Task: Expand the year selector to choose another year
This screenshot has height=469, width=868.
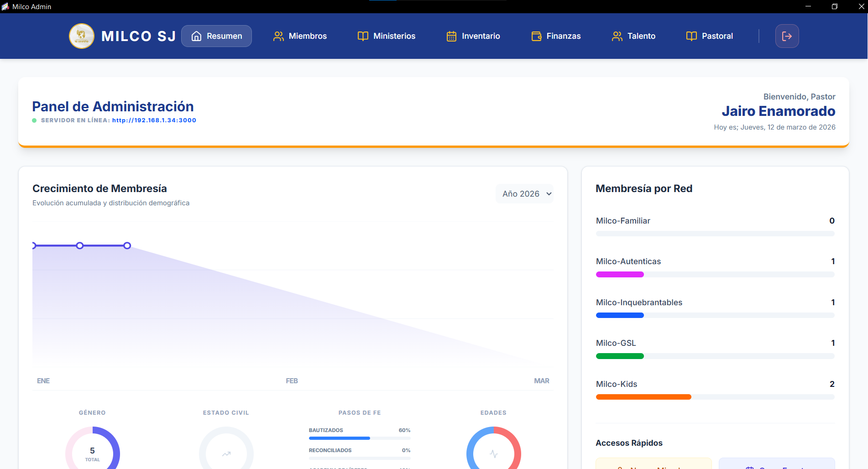Action: pos(524,193)
